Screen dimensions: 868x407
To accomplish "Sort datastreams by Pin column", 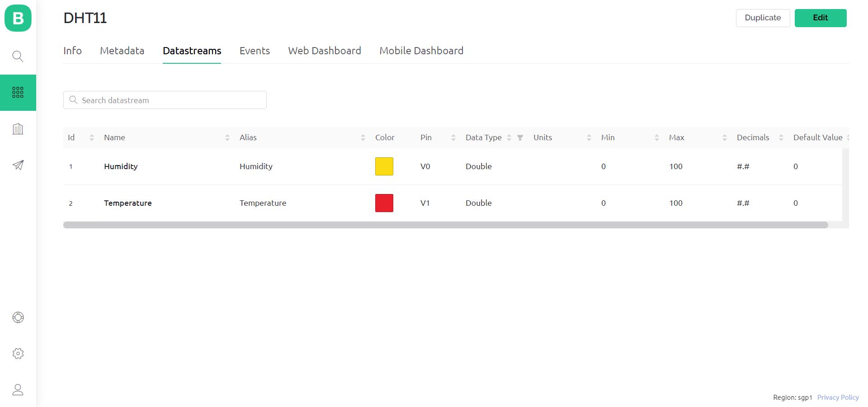I will tap(453, 137).
